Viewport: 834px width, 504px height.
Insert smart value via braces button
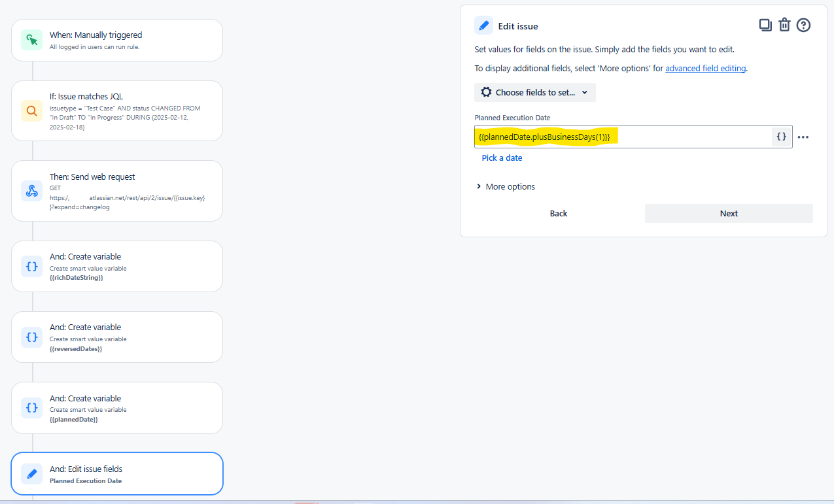click(x=782, y=137)
